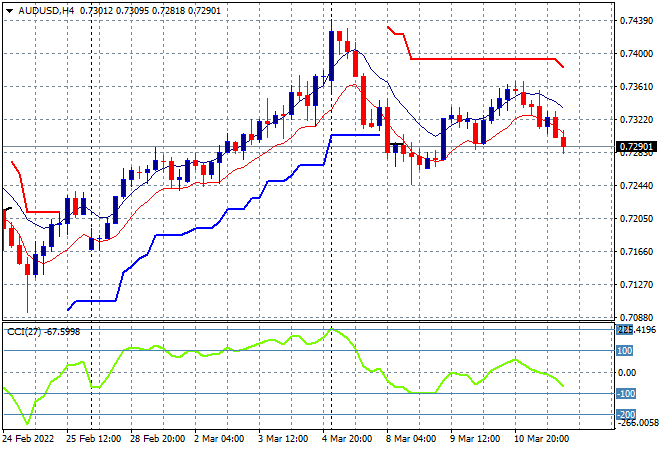
Task: Click the CCI maximum value 225.4196
Action: coord(636,330)
